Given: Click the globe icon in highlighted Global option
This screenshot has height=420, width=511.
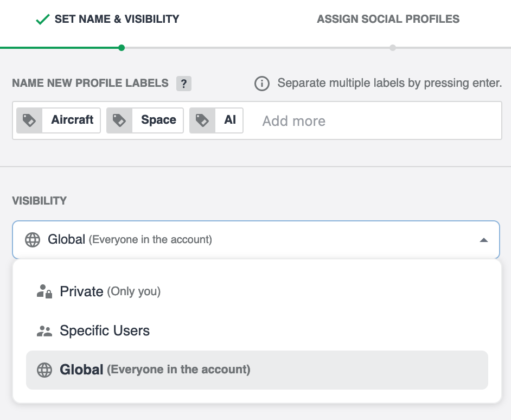Looking at the screenshot, I should pos(44,370).
